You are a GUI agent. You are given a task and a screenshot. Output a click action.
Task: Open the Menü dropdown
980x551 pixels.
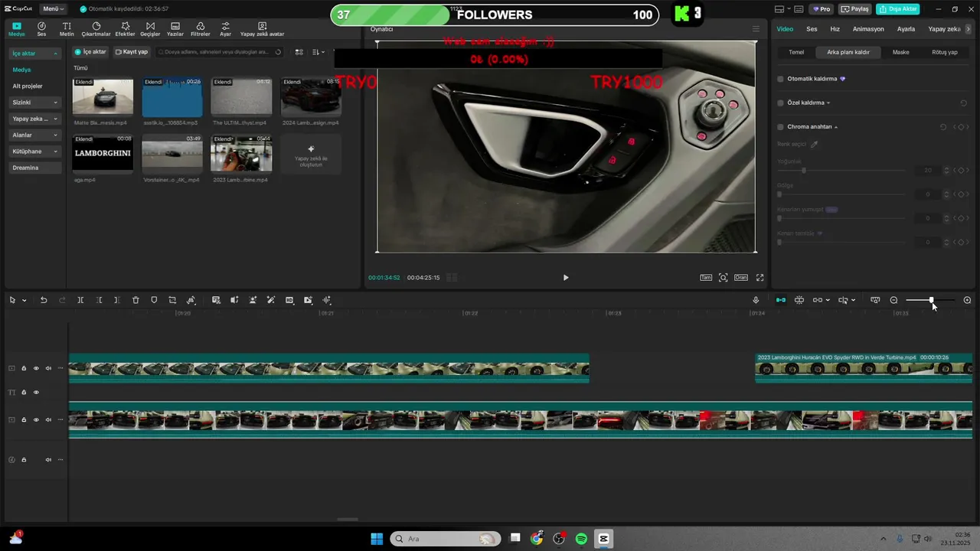(x=53, y=9)
